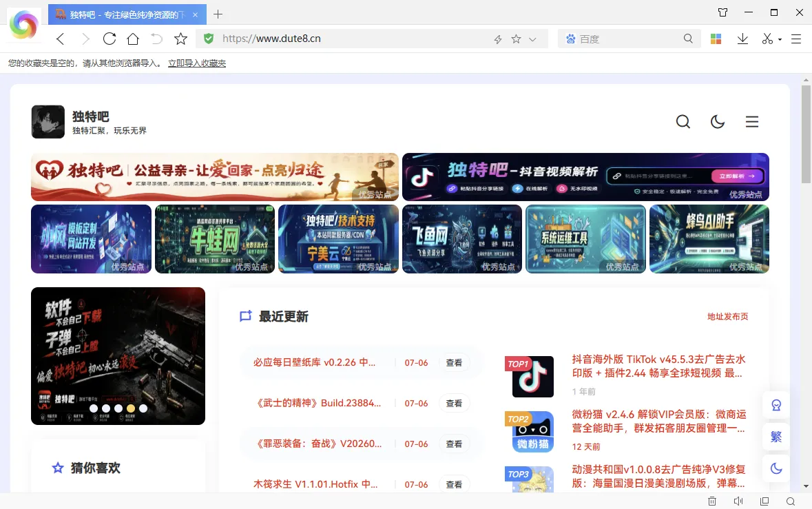The height and width of the screenshot is (509, 812).
Task: Open the browser home page icon
Action: [x=133, y=39]
